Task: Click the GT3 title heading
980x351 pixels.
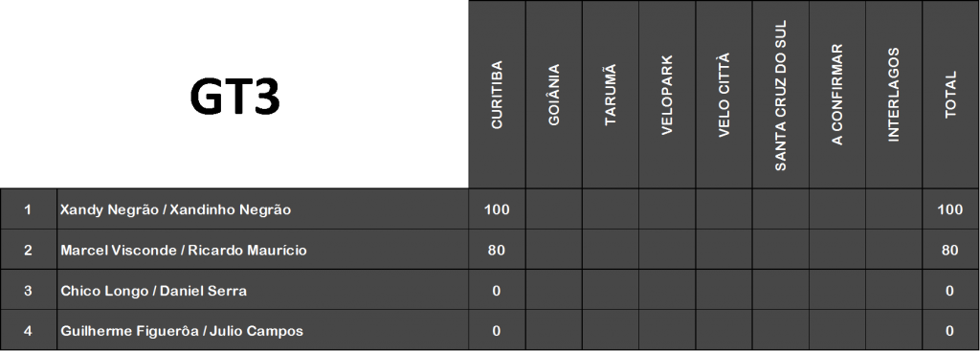Action: tap(234, 99)
